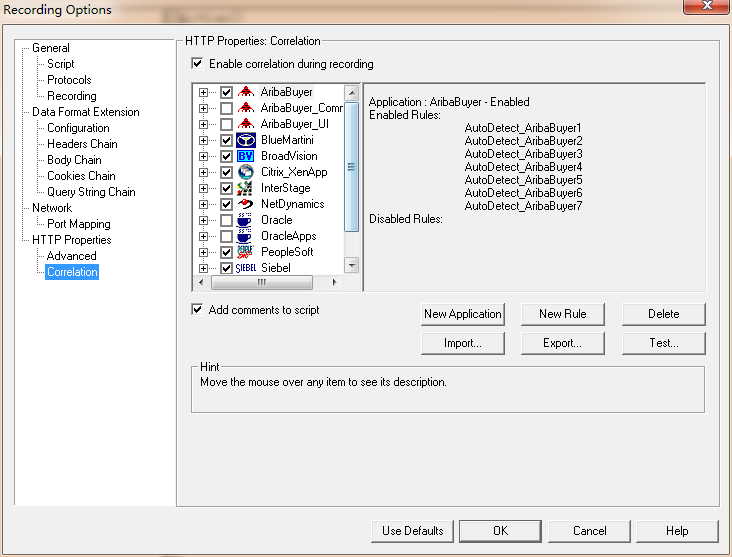Click the OracleApps coffee cup icon
Image resolution: width=732 pixels, height=557 pixels.
245,236
